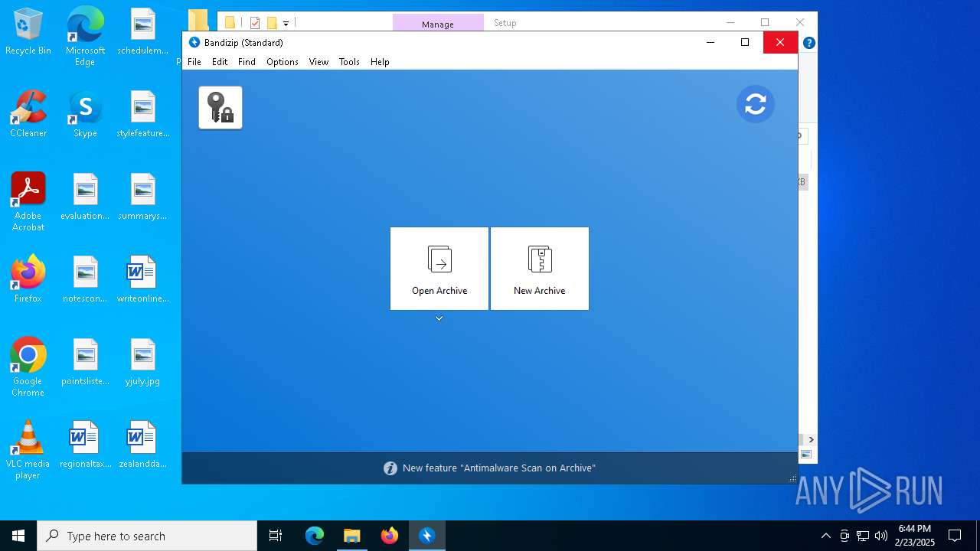This screenshot has width=980, height=551.
Task: Click the New folder icon in Explorer toolbar
Action: [x=272, y=23]
